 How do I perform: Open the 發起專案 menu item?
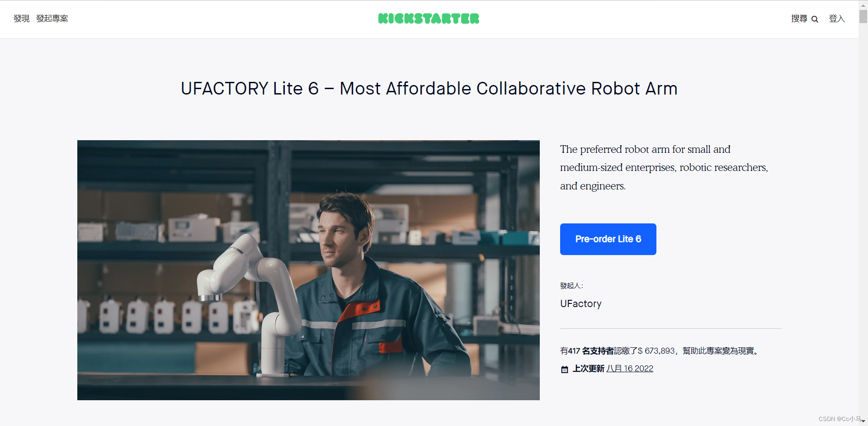point(52,19)
